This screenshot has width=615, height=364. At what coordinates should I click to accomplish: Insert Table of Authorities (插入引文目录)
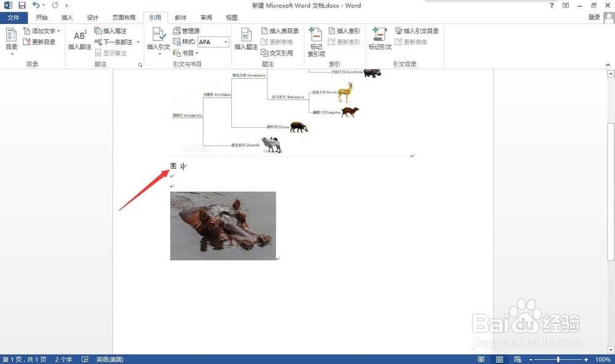[416, 31]
